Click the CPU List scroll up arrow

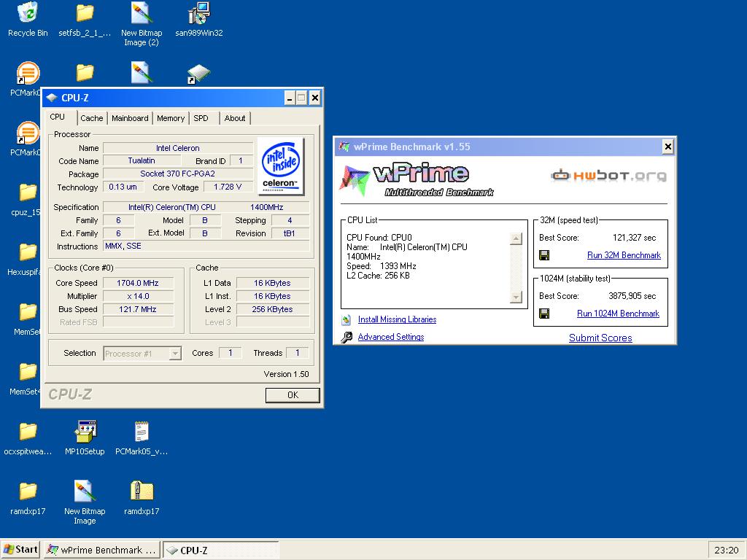pyautogui.click(x=516, y=238)
